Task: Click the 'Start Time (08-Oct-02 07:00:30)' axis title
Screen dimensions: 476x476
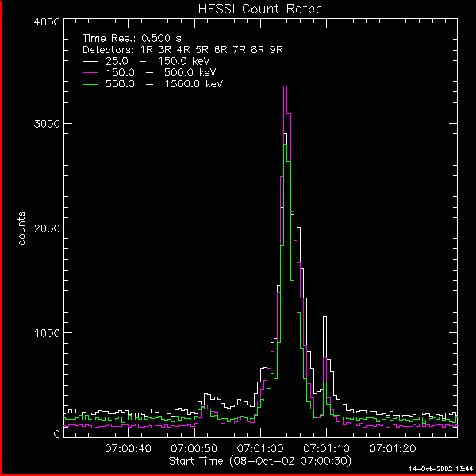Action: 260,461
